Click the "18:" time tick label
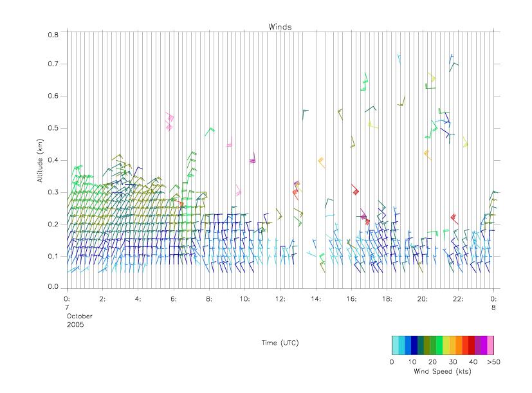532x393 pixels. [387, 299]
